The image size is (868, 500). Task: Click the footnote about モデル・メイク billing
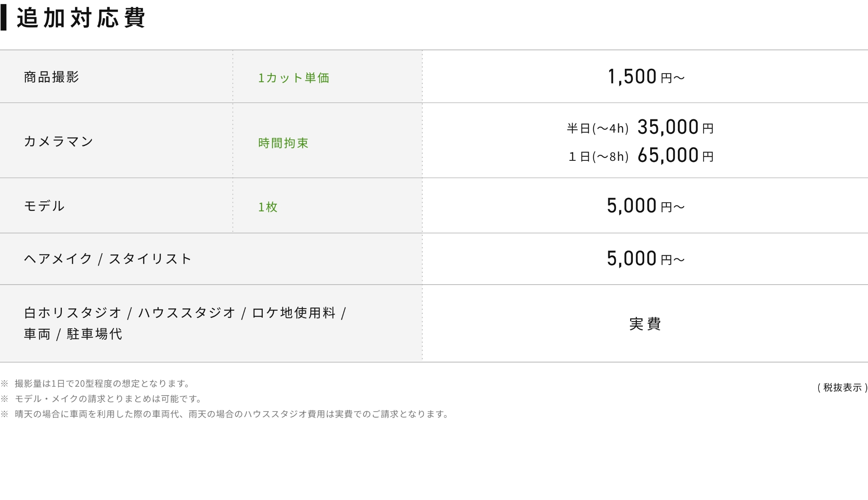click(x=108, y=399)
